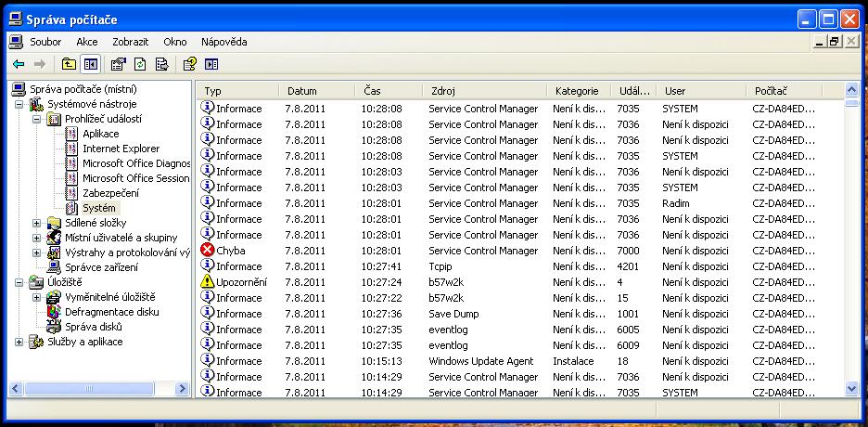Open Properties from the toolbar icon
This screenshot has height=427, width=868.
pyautogui.click(x=118, y=64)
